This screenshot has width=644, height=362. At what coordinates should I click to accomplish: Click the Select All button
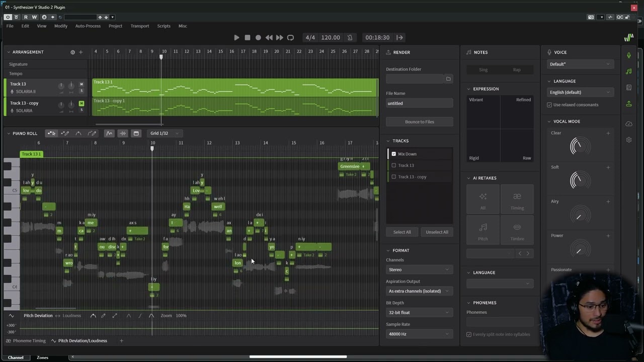click(x=401, y=232)
